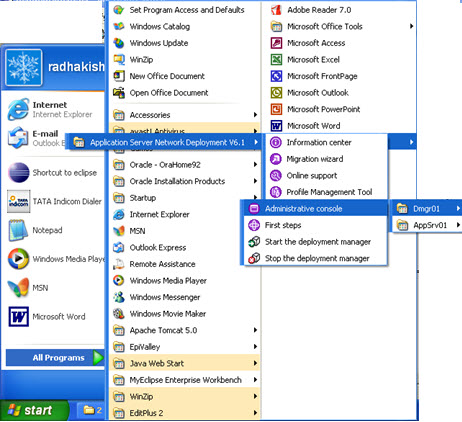Viewport: 462px width, 422px height.
Task: Click Information center icon
Action: pos(276,143)
